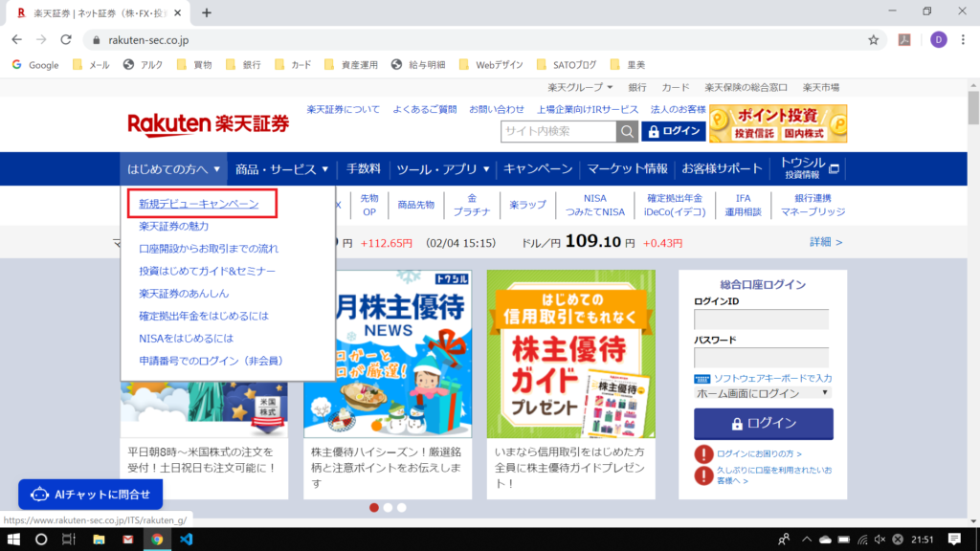Screen dimensions: 980x551
Task: Open the Gmail app on the taskbar
Action: 128,540
